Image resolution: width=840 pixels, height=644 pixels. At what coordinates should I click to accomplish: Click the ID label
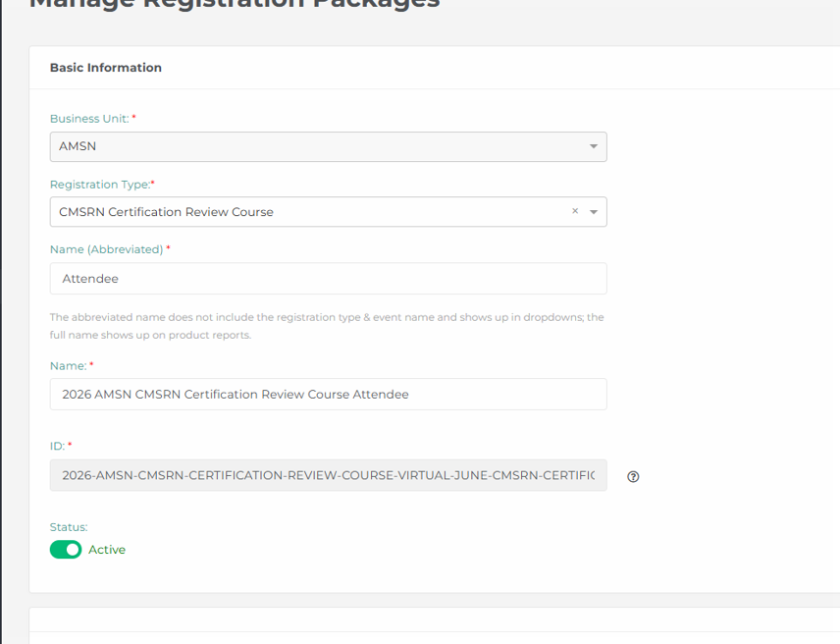pos(57,446)
